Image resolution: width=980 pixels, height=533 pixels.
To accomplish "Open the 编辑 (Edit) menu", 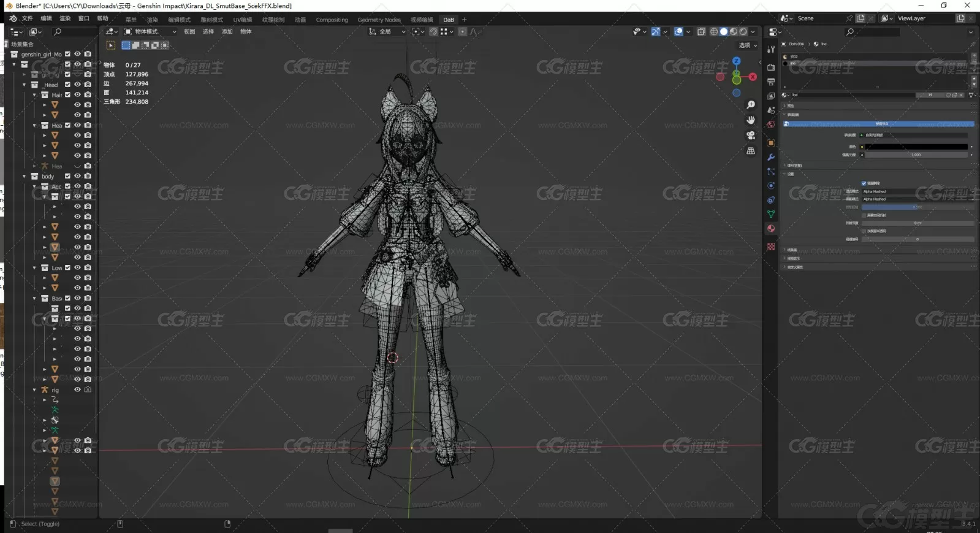I will (46, 18).
